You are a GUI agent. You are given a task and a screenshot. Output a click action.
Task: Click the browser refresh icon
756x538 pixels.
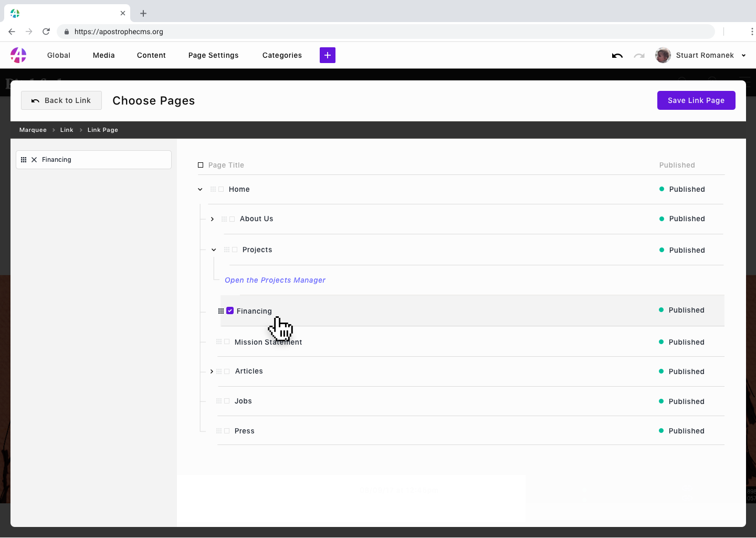[x=46, y=32]
